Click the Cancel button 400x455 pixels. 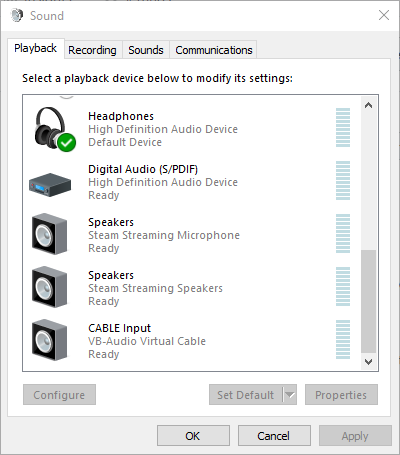point(274,436)
